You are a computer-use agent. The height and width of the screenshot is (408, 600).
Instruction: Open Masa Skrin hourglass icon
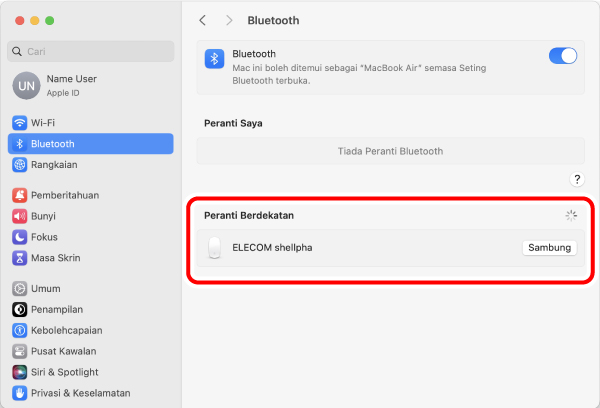pos(20,258)
